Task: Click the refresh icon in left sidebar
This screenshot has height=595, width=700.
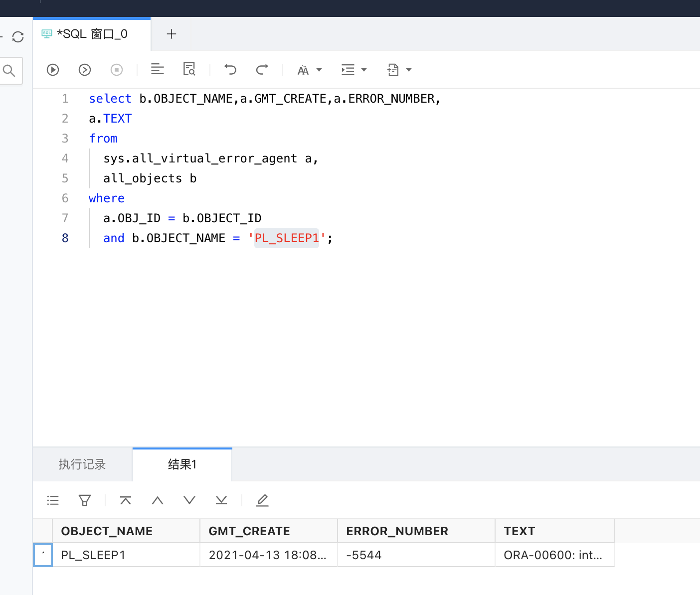Action: coord(18,37)
